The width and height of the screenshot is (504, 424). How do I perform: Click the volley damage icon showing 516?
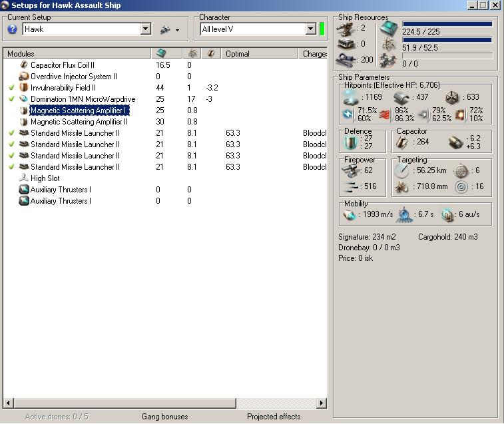[x=352, y=186]
